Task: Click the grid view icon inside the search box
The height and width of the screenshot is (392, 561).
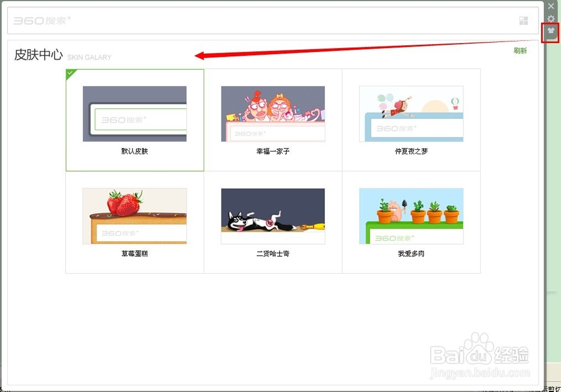Action: [523, 20]
